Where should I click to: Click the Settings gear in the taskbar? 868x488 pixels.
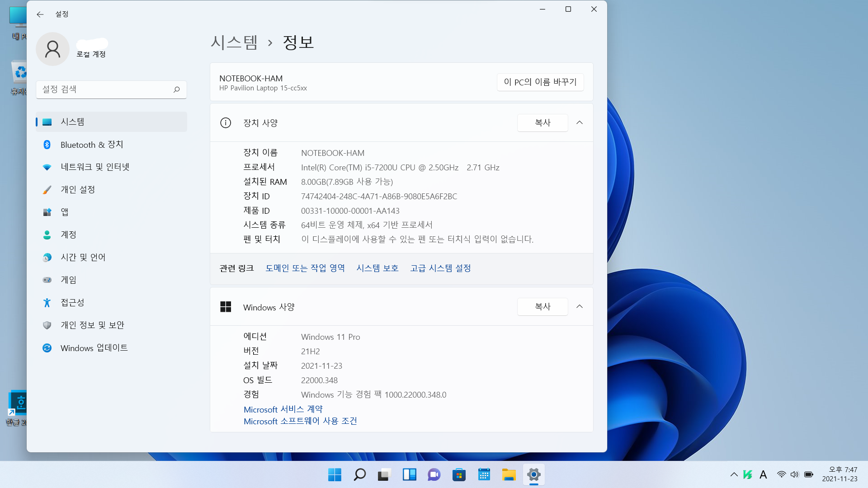533,475
